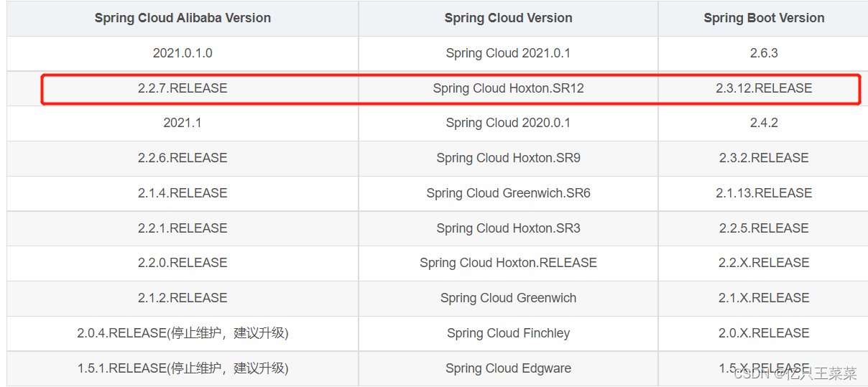
Task: Click the 'Spring Cloud Alibaba Version' column header
Action: click(183, 18)
